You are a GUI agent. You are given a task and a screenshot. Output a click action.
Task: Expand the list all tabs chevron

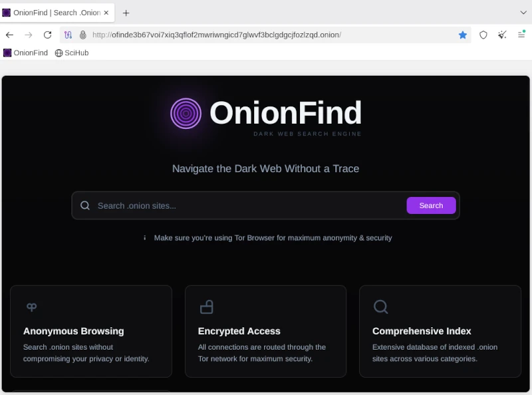tap(523, 13)
